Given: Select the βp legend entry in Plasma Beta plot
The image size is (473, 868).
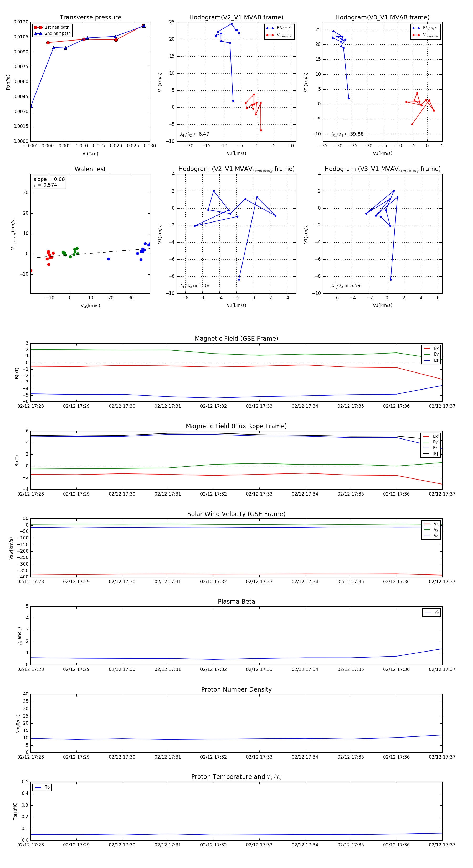Looking at the screenshot, I should pos(431,612).
